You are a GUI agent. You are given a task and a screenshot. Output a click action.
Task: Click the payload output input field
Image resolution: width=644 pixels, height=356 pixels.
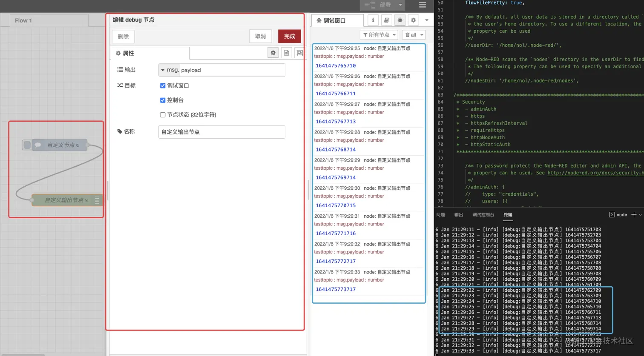click(233, 70)
